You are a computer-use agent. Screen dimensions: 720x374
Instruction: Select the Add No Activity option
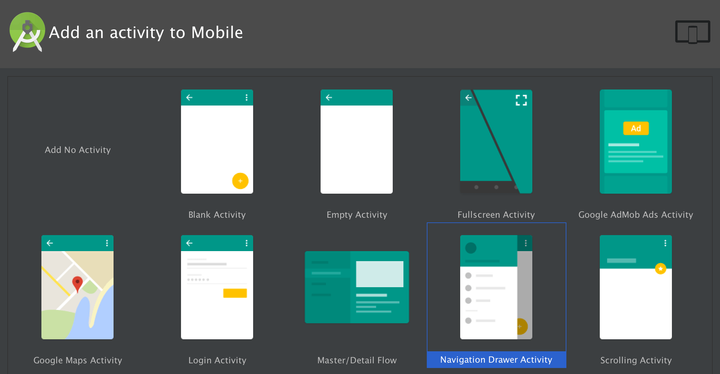click(78, 150)
